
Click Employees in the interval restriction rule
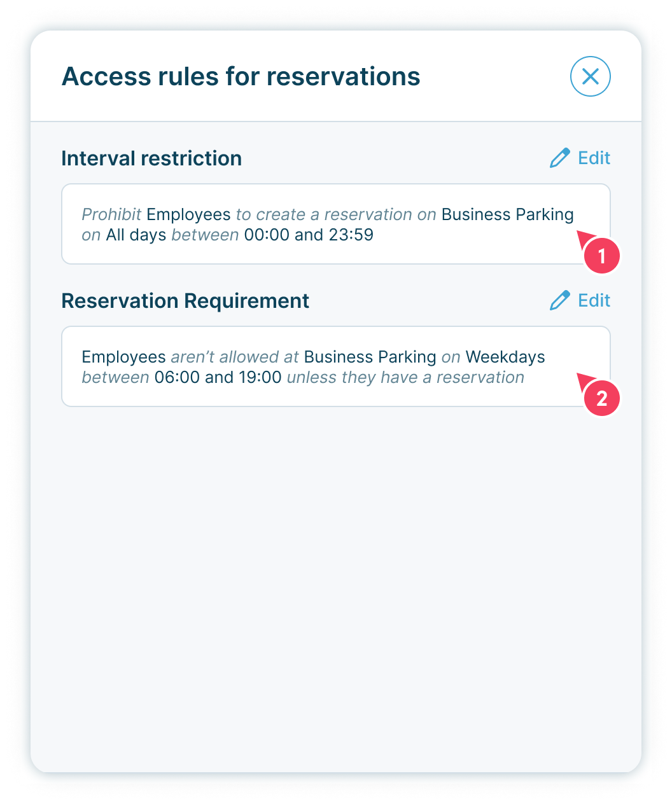pyautogui.click(x=188, y=214)
